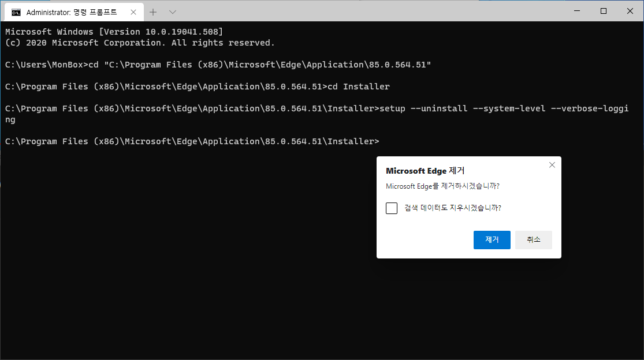
Task: Close the Microsoft Edge 제거 dialog
Action: click(552, 165)
